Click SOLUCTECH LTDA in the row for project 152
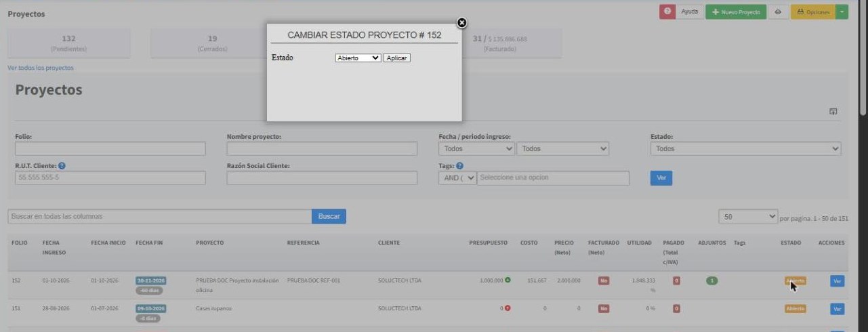Image resolution: width=868 pixels, height=332 pixels. (x=400, y=280)
